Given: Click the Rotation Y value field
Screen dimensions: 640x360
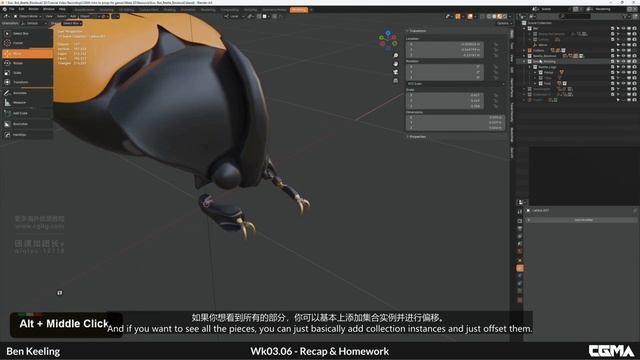Looking at the screenshot, I should click(x=445, y=72).
